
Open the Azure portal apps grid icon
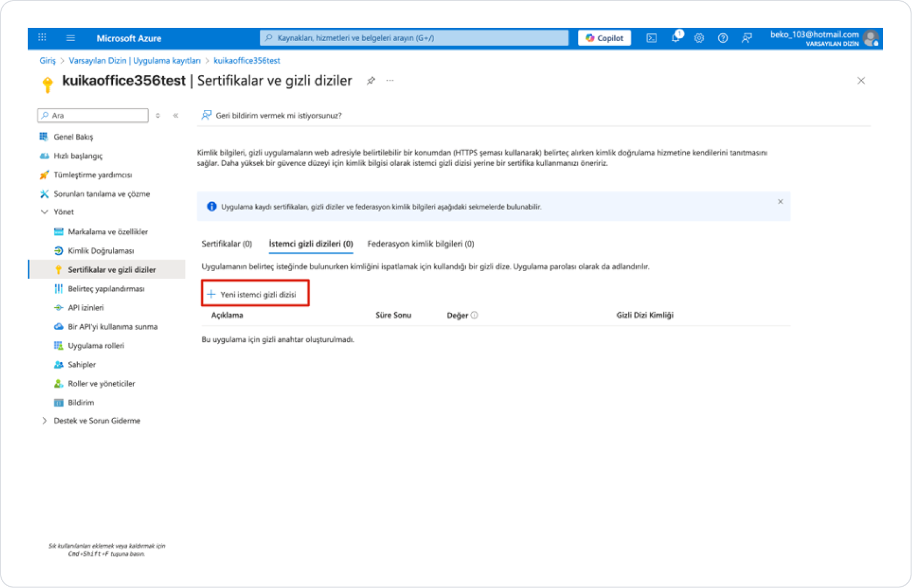[x=42, y=37]
